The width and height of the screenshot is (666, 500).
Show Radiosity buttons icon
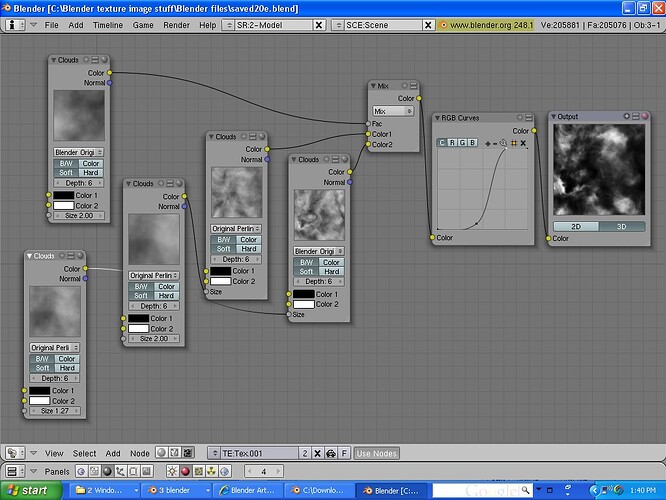point(212,471)
